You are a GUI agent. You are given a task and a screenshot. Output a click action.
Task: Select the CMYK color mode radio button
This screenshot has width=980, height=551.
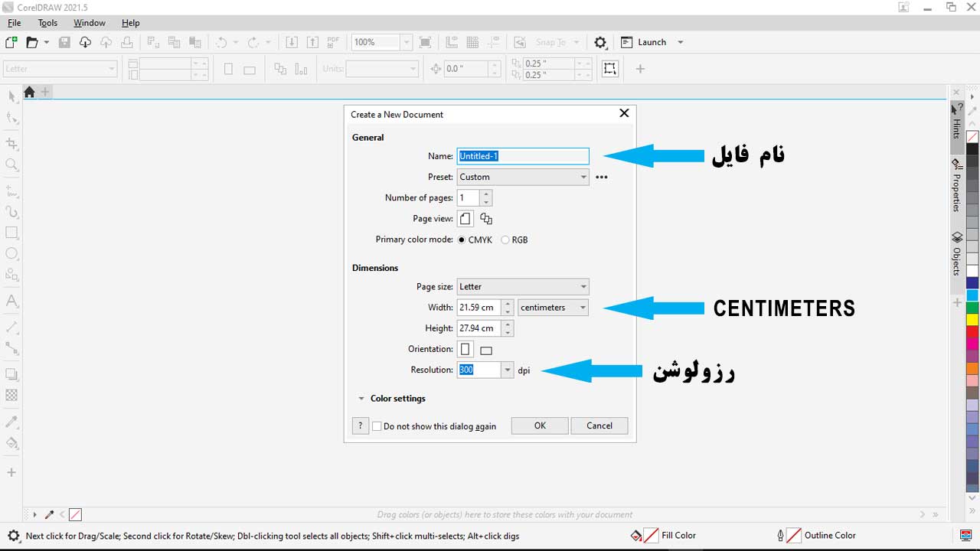[462, 240]
